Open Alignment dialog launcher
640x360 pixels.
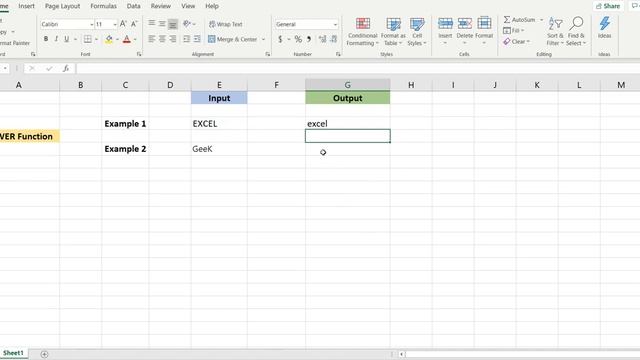point(267,54)
